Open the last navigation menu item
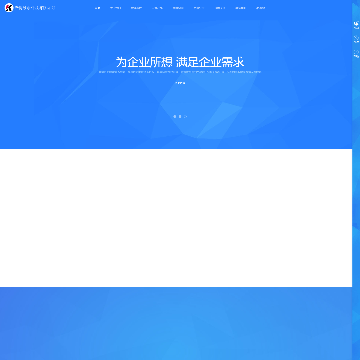The height and width of the screenshot is (360, 360). (x=260, y=8)
